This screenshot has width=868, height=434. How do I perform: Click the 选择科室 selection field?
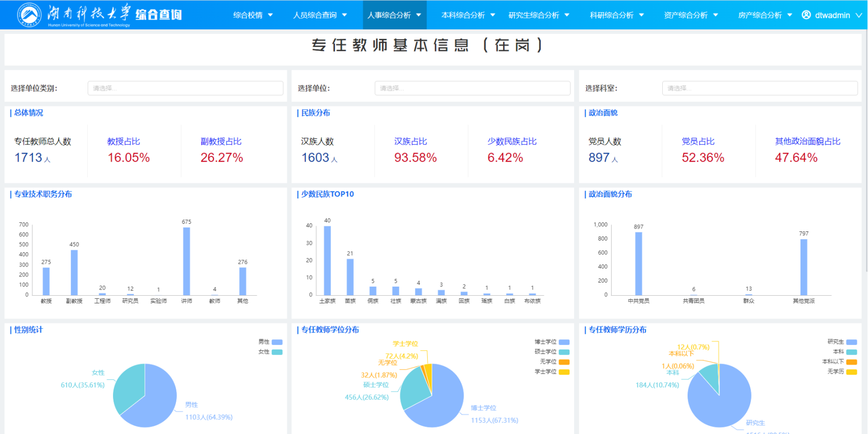coord(759,88)
